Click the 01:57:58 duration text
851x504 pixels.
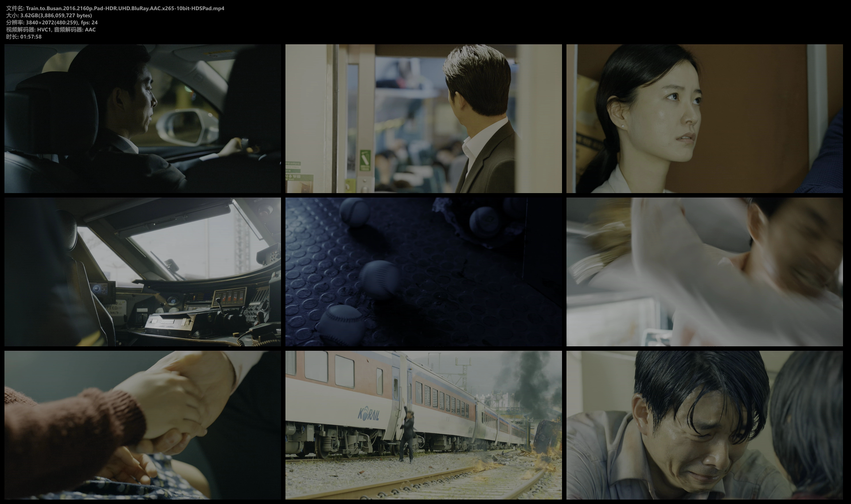[x=31, y=37]
